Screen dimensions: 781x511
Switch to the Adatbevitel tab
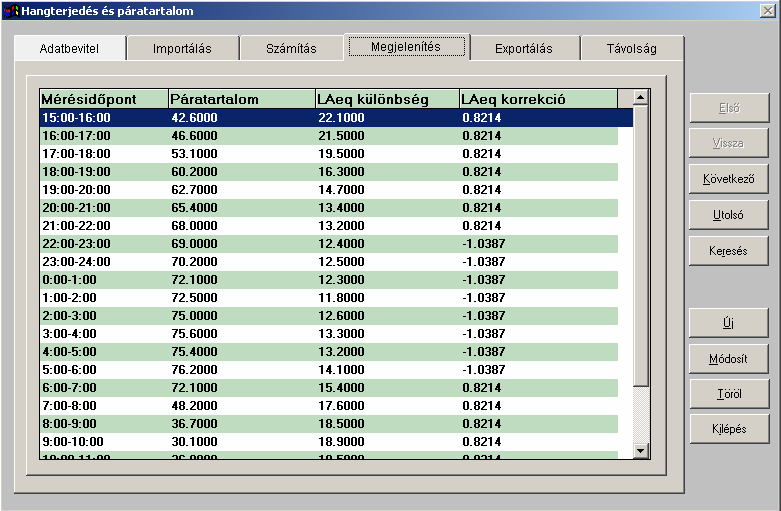pyautogui.click(x=70, y=48)
